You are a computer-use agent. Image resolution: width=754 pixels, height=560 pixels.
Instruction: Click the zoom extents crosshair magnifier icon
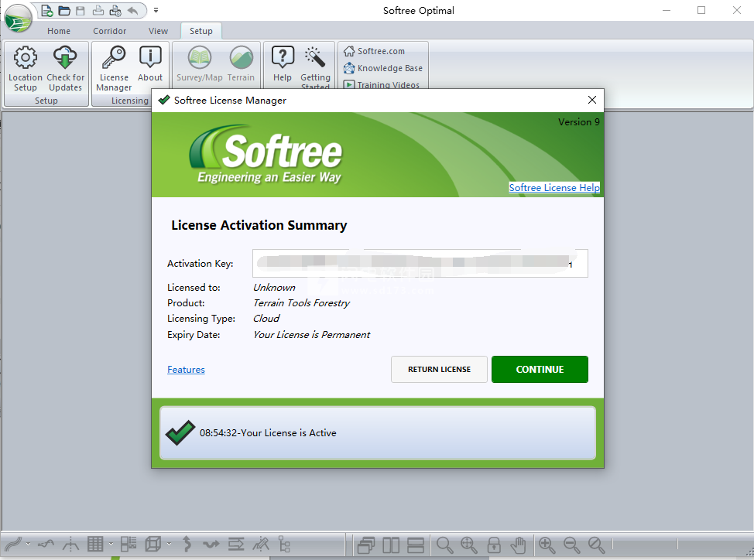click(469, 545)
